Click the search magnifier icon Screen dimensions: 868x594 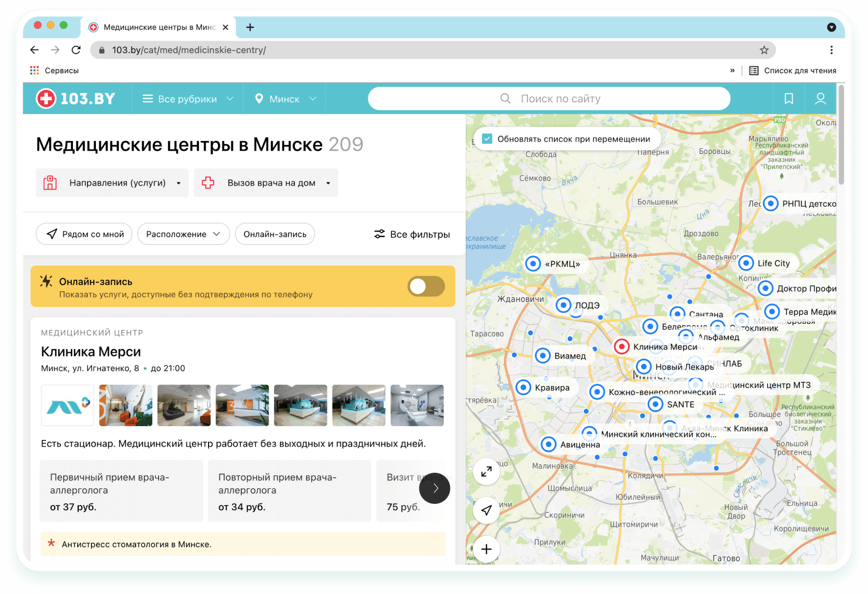[x=505, y=99]
